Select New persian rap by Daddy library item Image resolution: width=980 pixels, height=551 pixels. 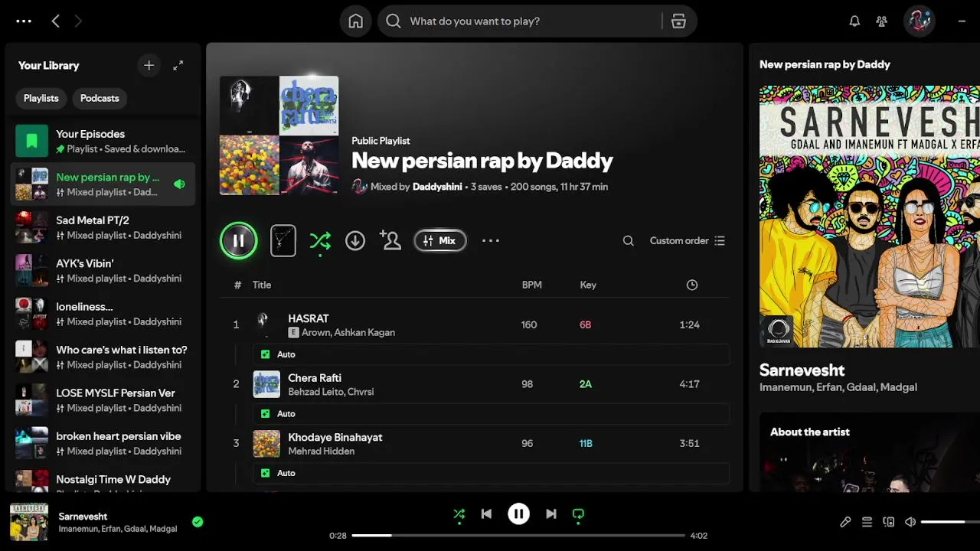point(103,184)
